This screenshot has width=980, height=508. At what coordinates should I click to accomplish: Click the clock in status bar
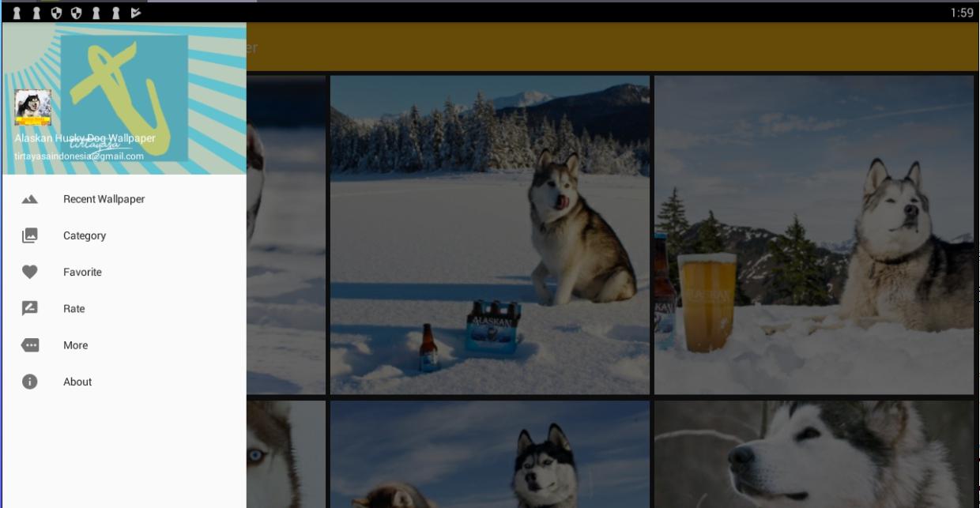962,13
